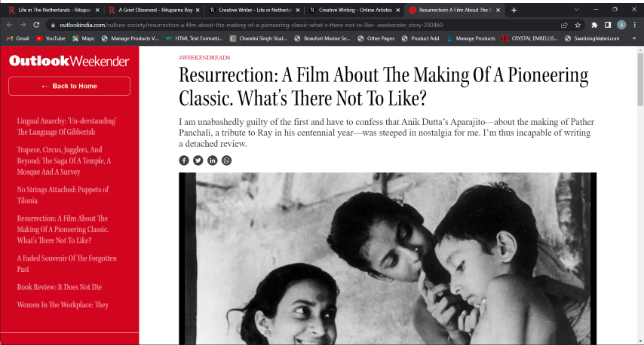This screenshot has width=644, height=345.
Task: Open 'No Strings Attached: Puppets of Tilonia'
Action: [63, 195]
